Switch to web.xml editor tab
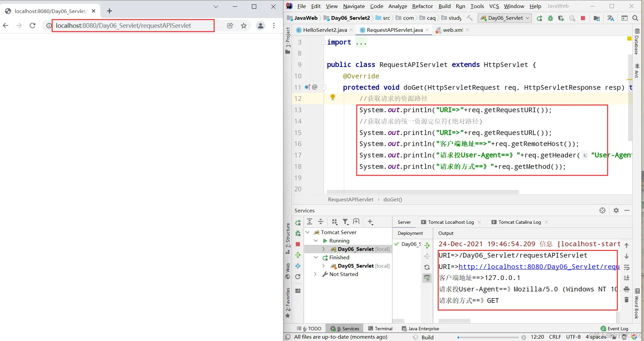This screenshot has height=341, width=644. [x=453, y=30]
